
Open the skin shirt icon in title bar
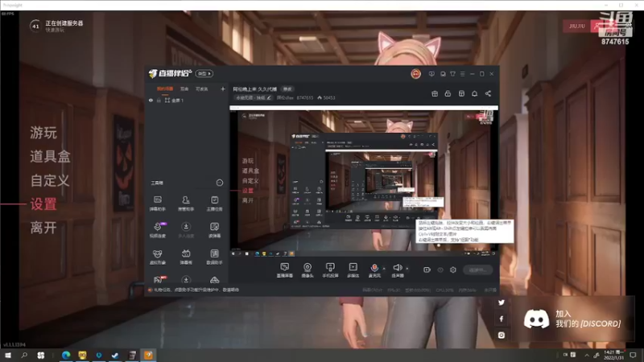tap(452, 74)
